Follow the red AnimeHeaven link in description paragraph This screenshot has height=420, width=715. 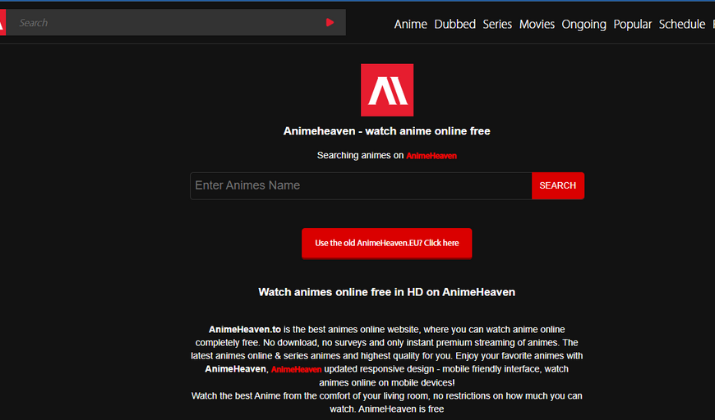[296, 369]
